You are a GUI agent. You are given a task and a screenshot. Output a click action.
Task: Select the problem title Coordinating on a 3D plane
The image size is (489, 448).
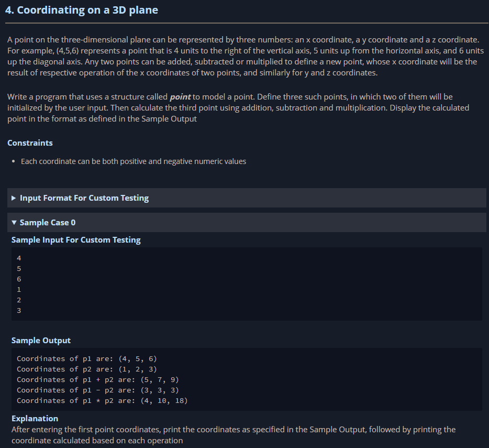point(82,10)
